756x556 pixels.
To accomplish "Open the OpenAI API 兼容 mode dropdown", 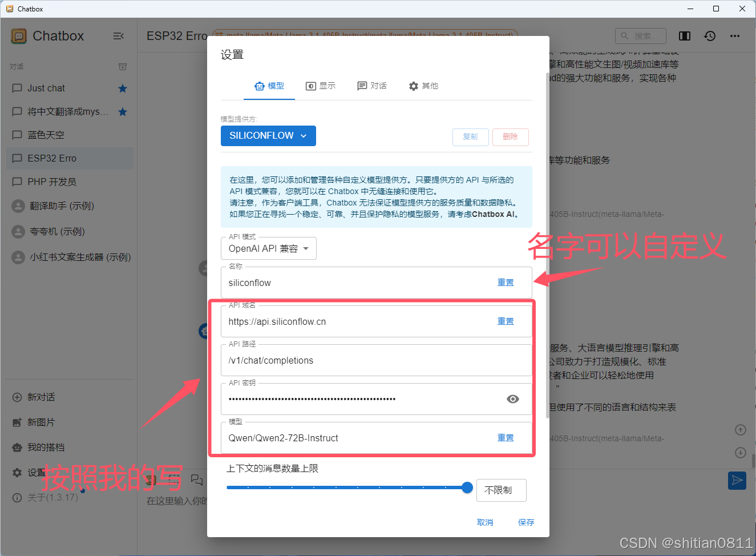I will tap(269, 249).
